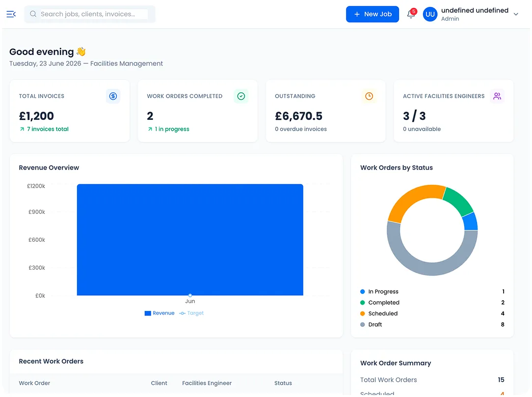Click the Recent Work Orders heading
This screenshot has width=532, height=397.
(51, 361)
